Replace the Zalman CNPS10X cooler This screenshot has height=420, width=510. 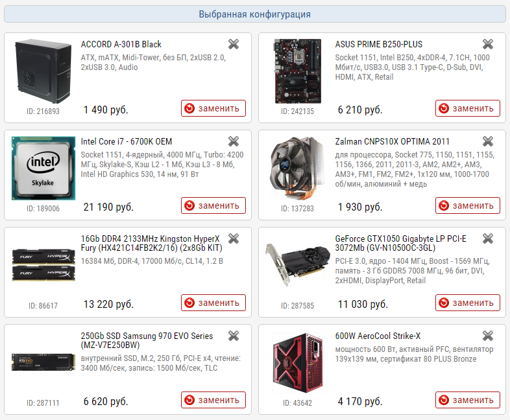tap(468, 205)
